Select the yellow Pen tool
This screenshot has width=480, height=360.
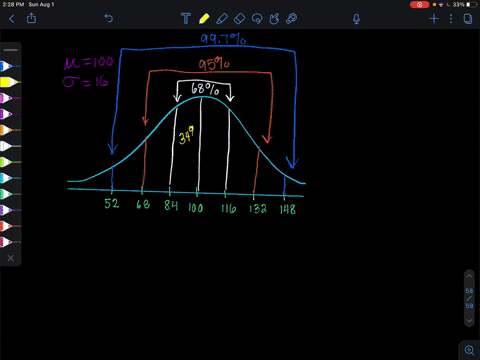pyautogui.click(x=204, y=19)
